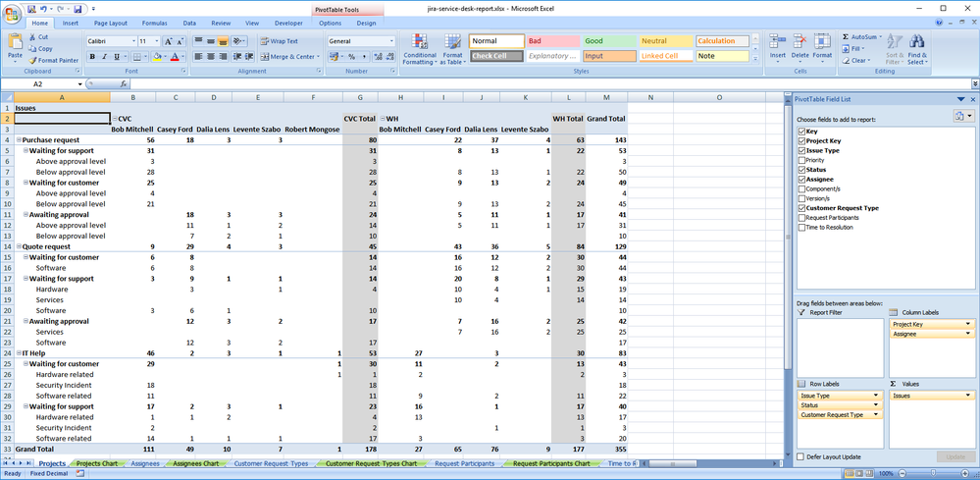Click the Update button
980x480 pixels.
(955, 456)
